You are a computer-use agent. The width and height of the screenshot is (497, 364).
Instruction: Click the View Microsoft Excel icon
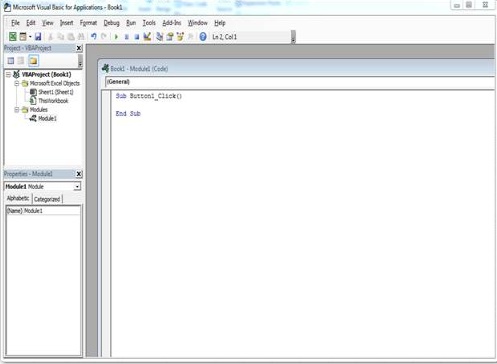(x=12, y=37)
